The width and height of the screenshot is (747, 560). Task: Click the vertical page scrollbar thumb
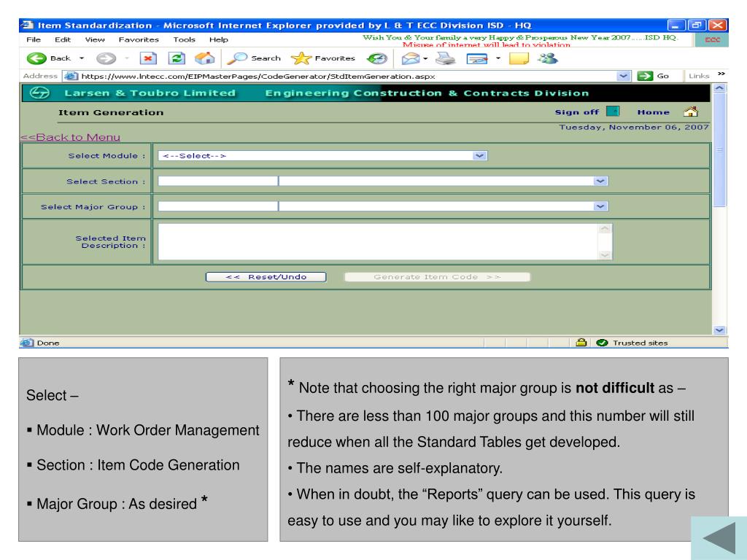tap(719, 149)
